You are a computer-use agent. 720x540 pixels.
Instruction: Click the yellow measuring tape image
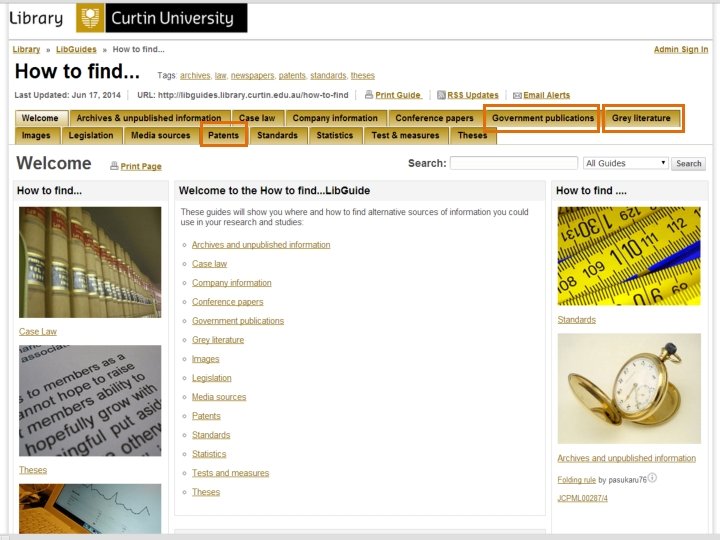[629, 256]
